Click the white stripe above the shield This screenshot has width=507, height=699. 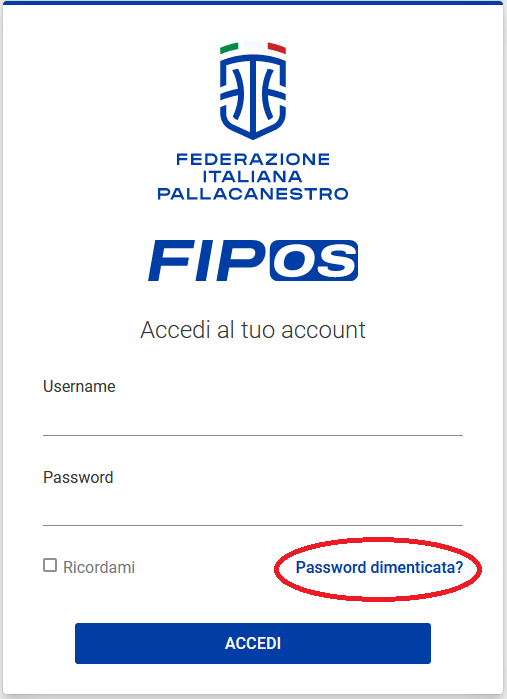(x=253, y=45)
